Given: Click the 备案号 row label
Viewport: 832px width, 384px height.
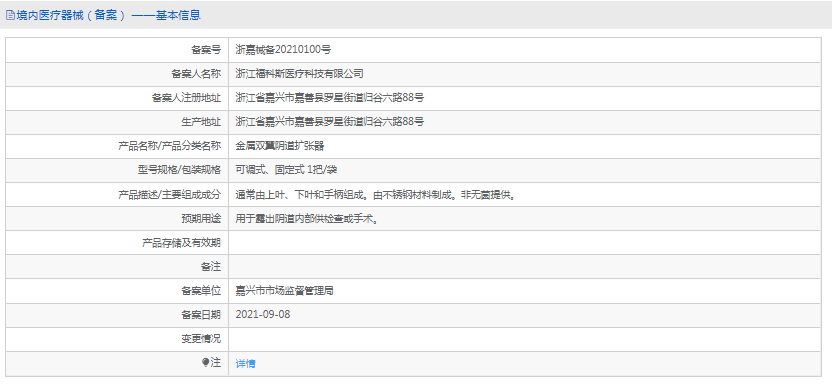Looking at the screenshot, I should coord(206,50).
